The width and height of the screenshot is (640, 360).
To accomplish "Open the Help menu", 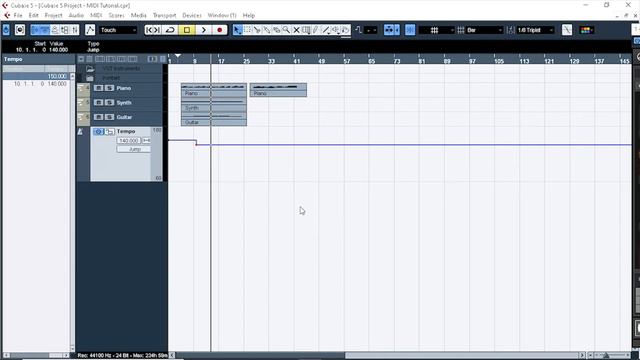I will (x=249, y=16).
